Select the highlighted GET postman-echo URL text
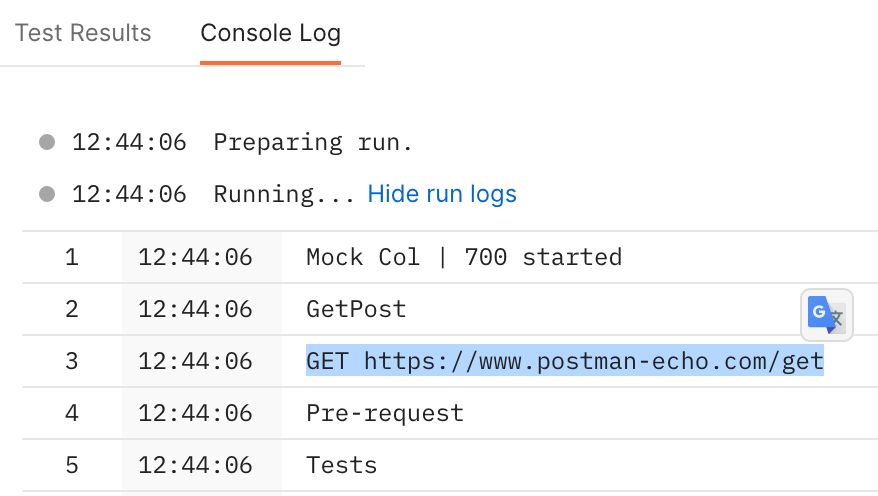878x496 pixels. 564,361
